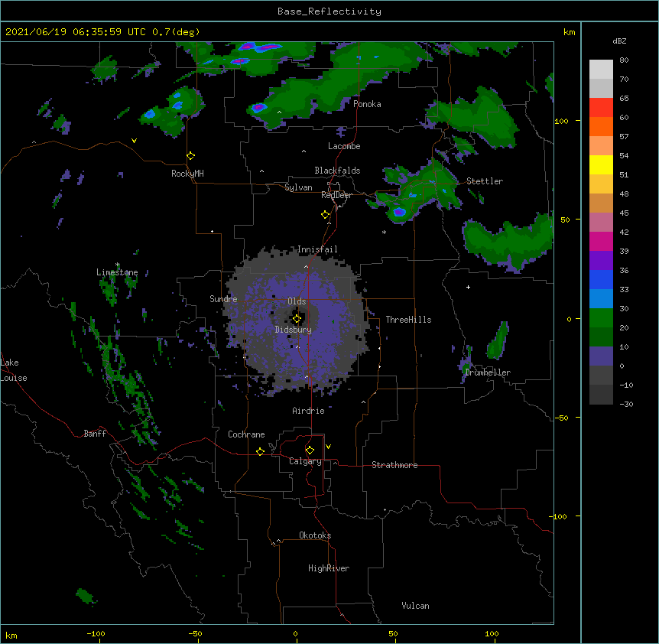Click the white asterisk marker above Limestone
Viewport: 659px width, 644px height.
pyautogui.click(x=118, y=265)
